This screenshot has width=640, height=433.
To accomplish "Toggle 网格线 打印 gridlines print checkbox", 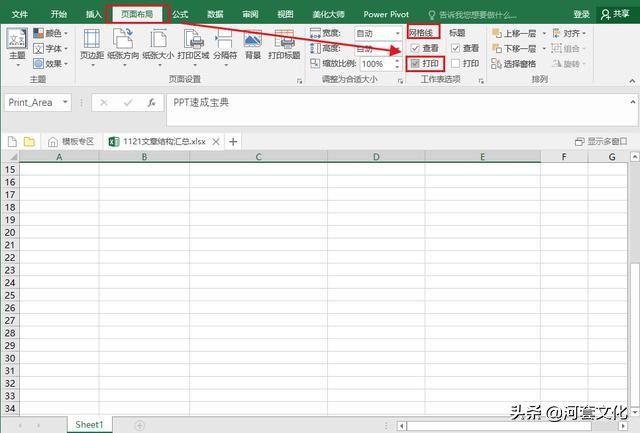I will pyautogui.click(x=415, y=63).
